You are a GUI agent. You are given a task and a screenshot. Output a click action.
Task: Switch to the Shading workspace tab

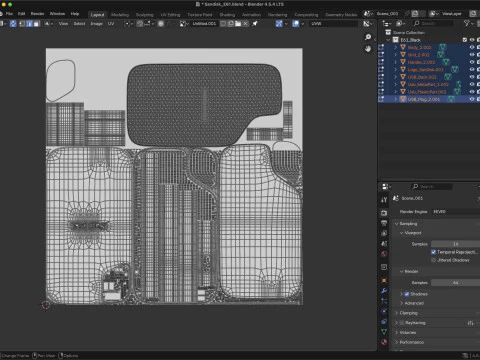(x=227, y=15)
